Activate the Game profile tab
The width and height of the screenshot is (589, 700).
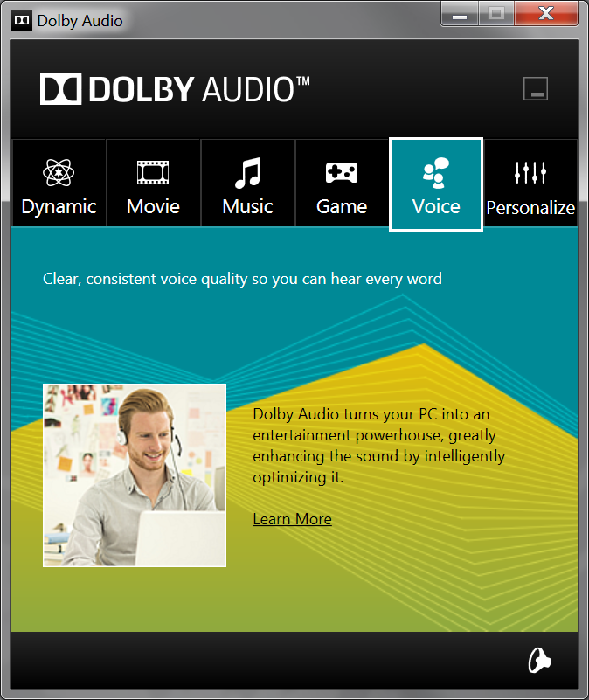(x=342, y=183)
